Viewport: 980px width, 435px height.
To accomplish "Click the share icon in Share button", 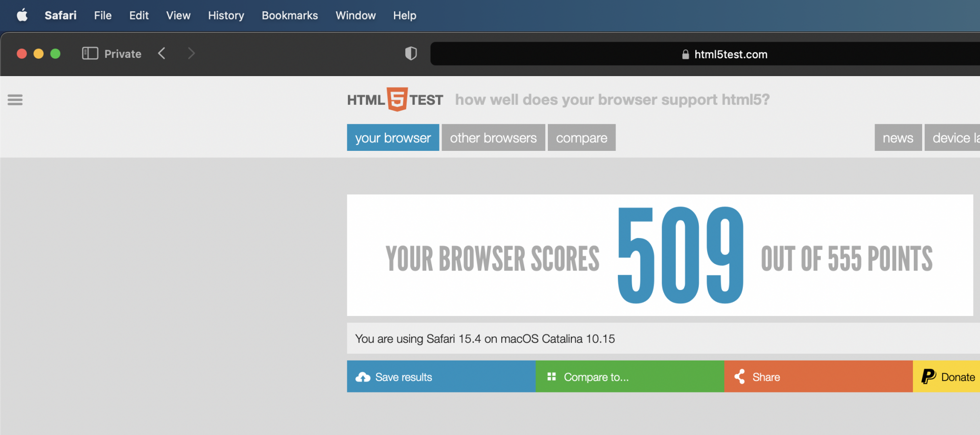I will click(739, 377).
